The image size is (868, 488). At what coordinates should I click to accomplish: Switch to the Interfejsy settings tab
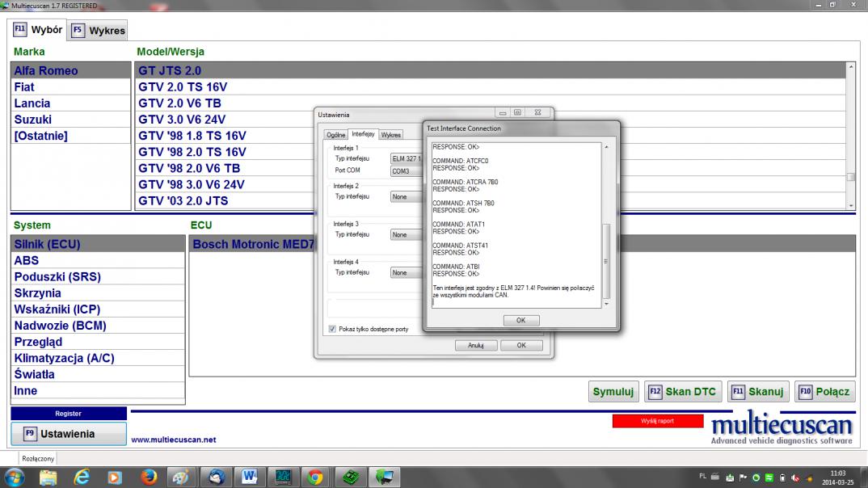coord(363,134)
